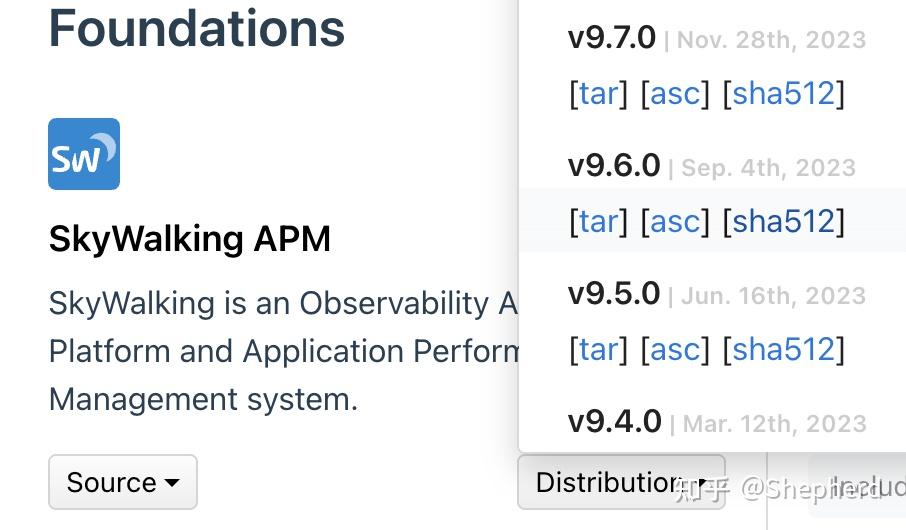This screenshot has height=530, width=906.
Task: Download the v9.5.0 tar file
Action: (598, 350)
